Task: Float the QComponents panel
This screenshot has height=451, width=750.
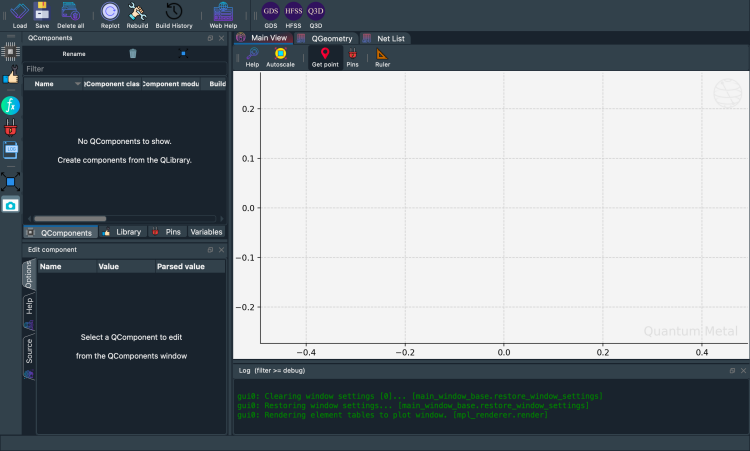Action: pyautogui.click(x=210, y=38)
